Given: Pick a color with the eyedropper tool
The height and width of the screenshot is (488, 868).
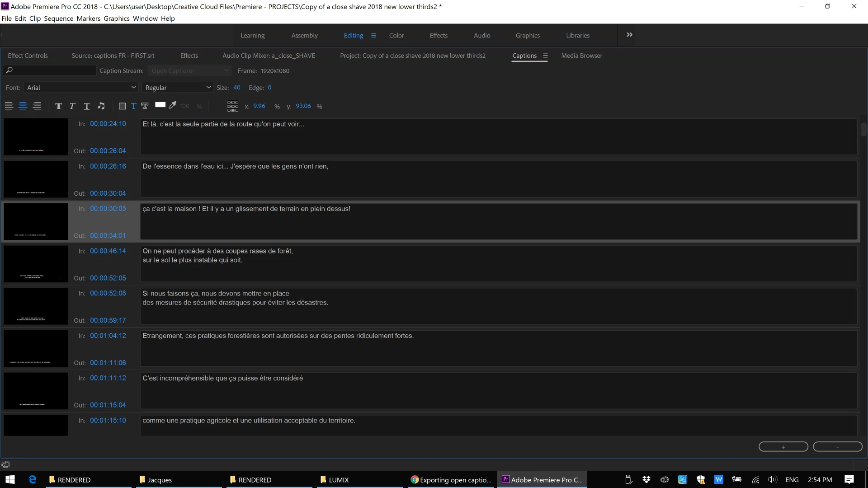Looking at the screenshot, I should tap(172, 105).
